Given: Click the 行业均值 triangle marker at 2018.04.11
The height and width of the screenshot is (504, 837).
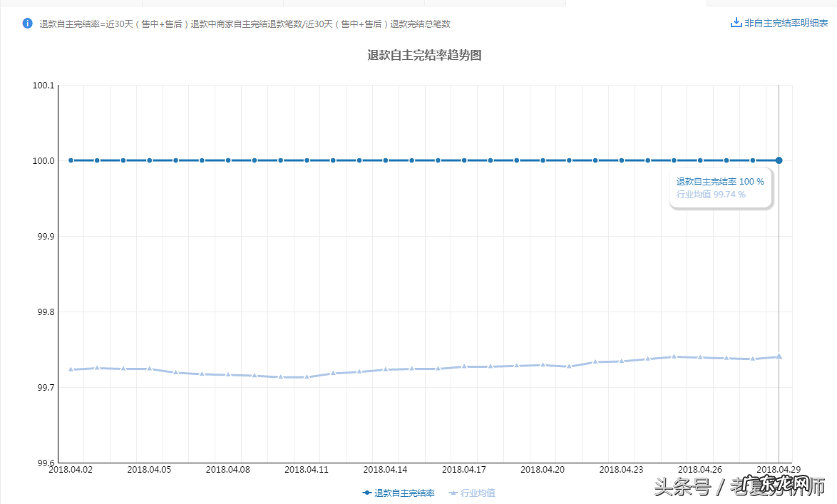Looking at the screenshot, I should click(307, 376).
